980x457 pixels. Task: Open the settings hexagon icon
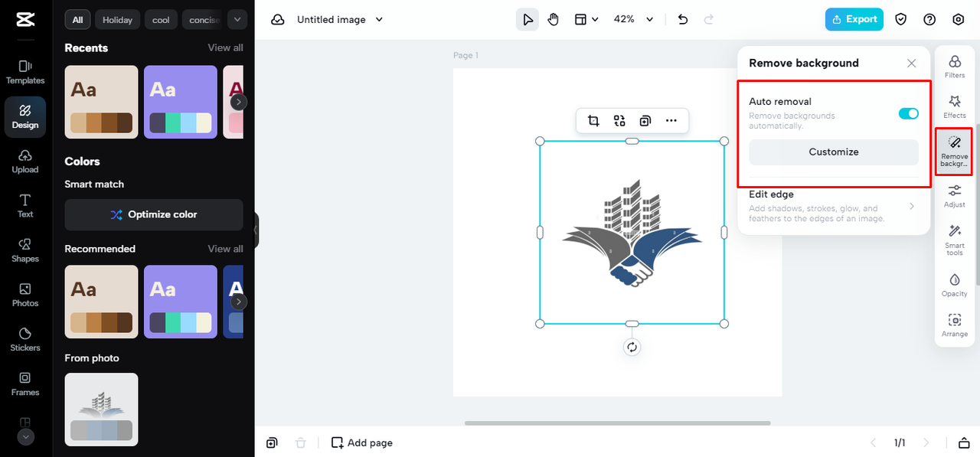click(x=958, y=19)
